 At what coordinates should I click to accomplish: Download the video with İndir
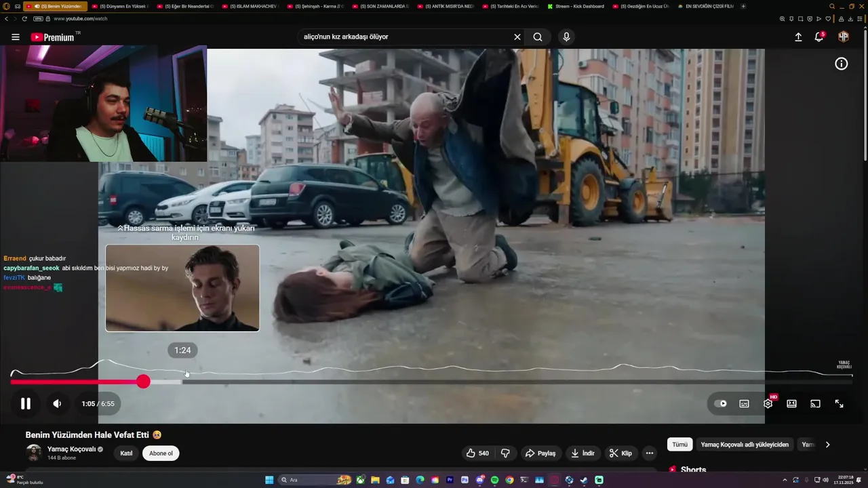pyautogui.click(x=583, y=453)
